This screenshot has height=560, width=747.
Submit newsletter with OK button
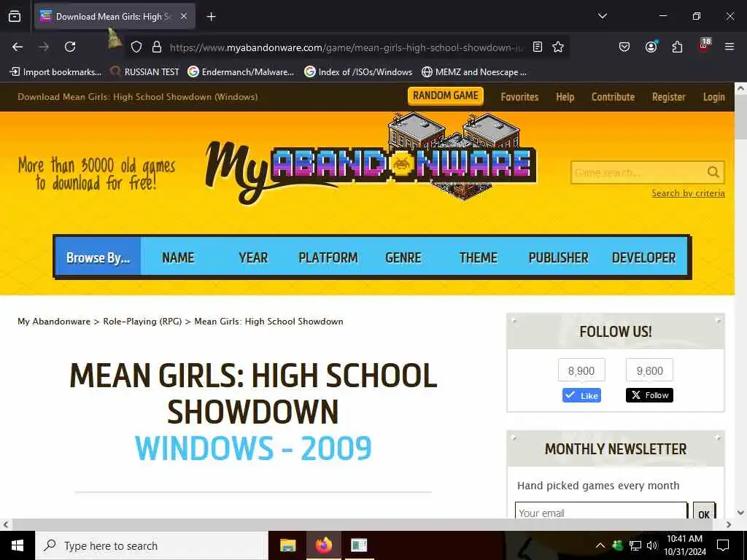[704, 510]
